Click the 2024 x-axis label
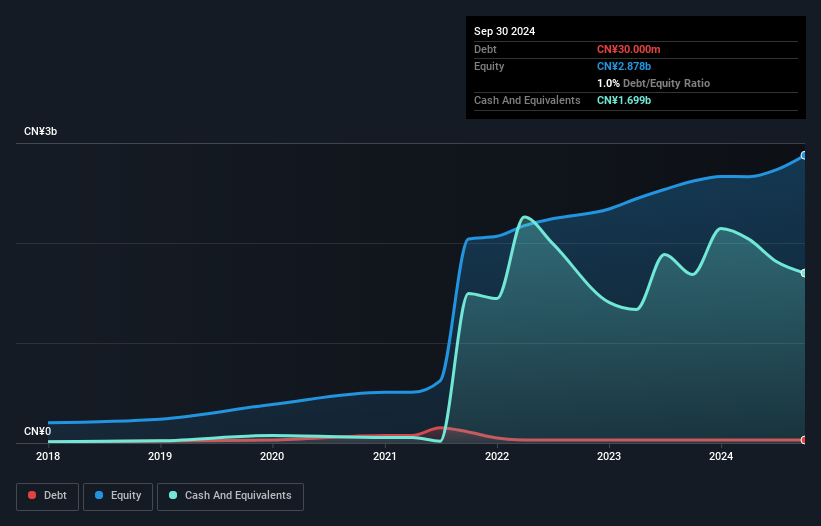821x526 pixels. pyautogui.click(x=721, y=456)
